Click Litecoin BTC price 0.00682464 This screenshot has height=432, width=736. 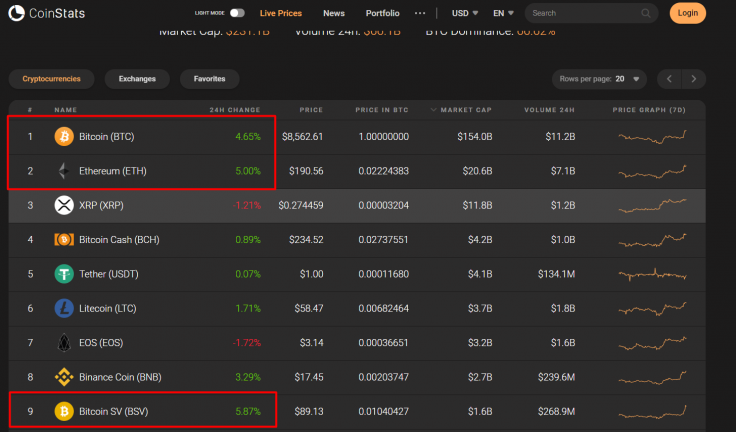tap(383, 309)
